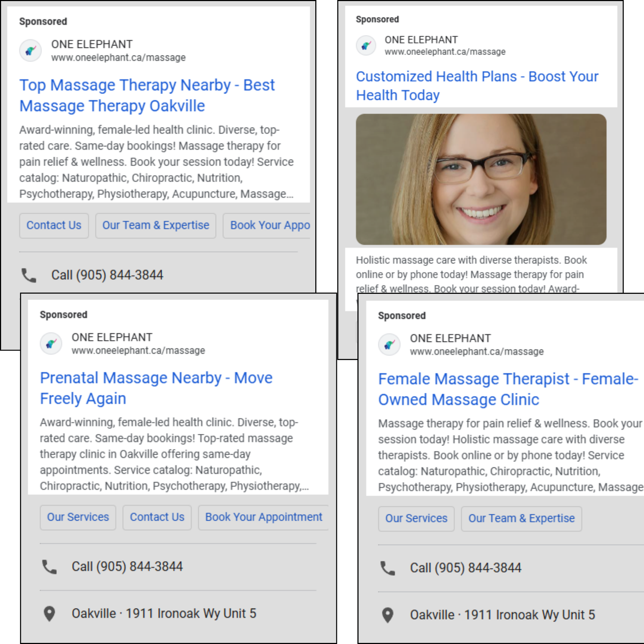The width and height of the screenshot is (644, 644).
Task: Click the Holistic massage care description text
Action: 471,274
